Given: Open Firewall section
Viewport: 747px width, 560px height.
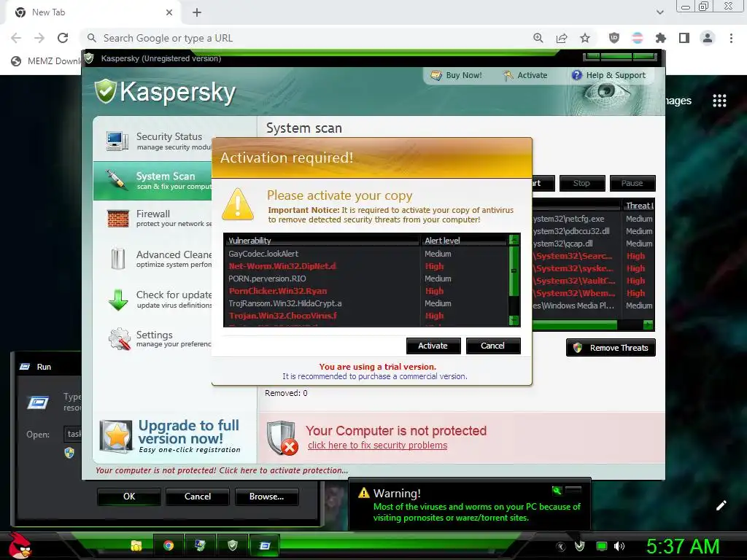Looking at the screenshot, I should click(x=152, y=218).
